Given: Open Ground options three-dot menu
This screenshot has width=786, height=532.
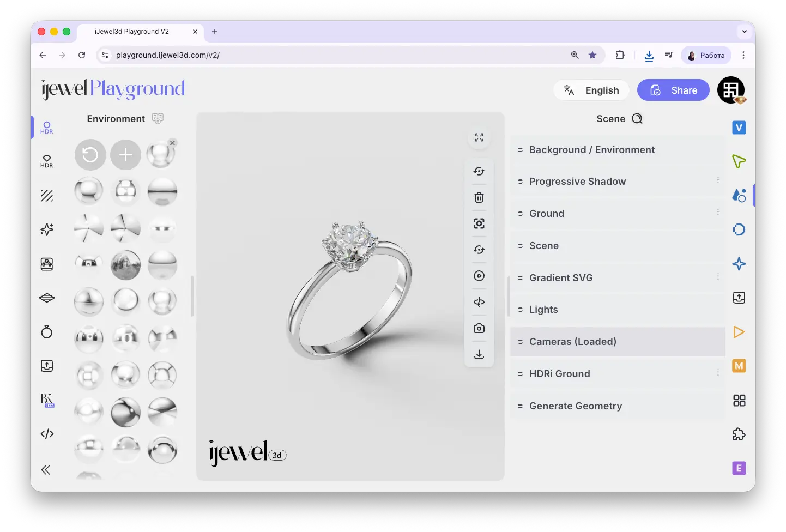Looking at the screenshot, I should [x=718, y=212].
